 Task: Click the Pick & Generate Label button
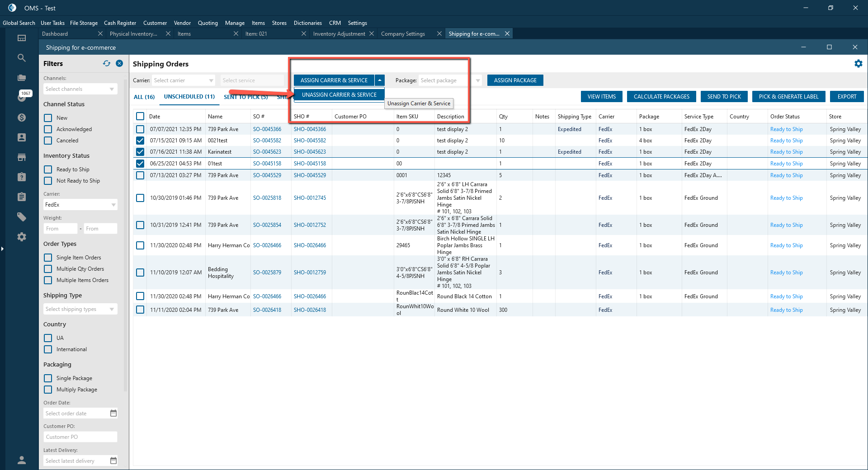tap(789, 97)
